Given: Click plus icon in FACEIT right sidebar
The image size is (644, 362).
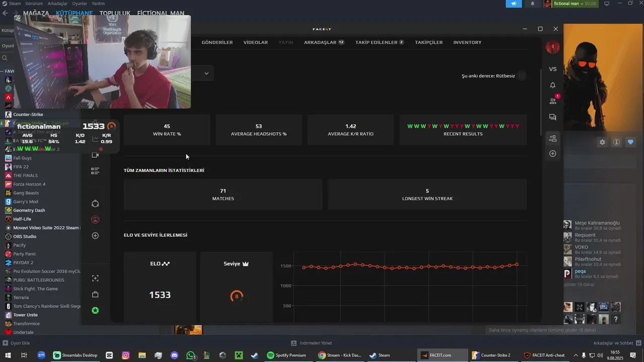Looking at the screenshot, I should coord(552,153).
